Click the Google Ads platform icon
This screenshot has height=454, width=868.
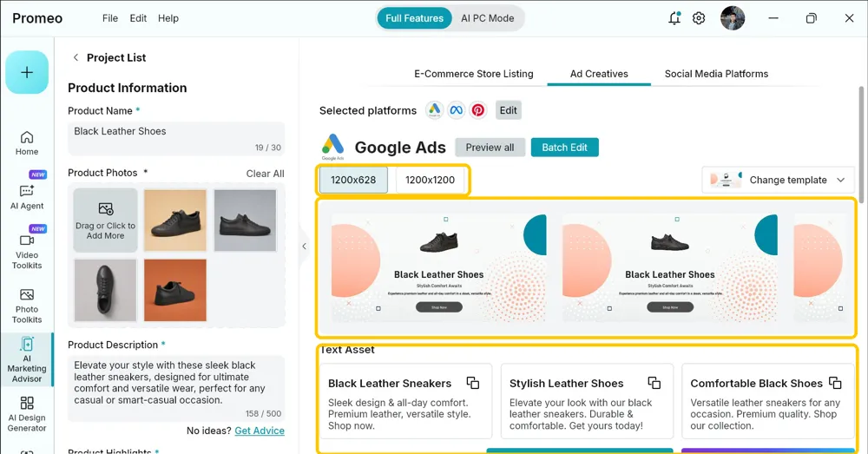tap(435, 110)
